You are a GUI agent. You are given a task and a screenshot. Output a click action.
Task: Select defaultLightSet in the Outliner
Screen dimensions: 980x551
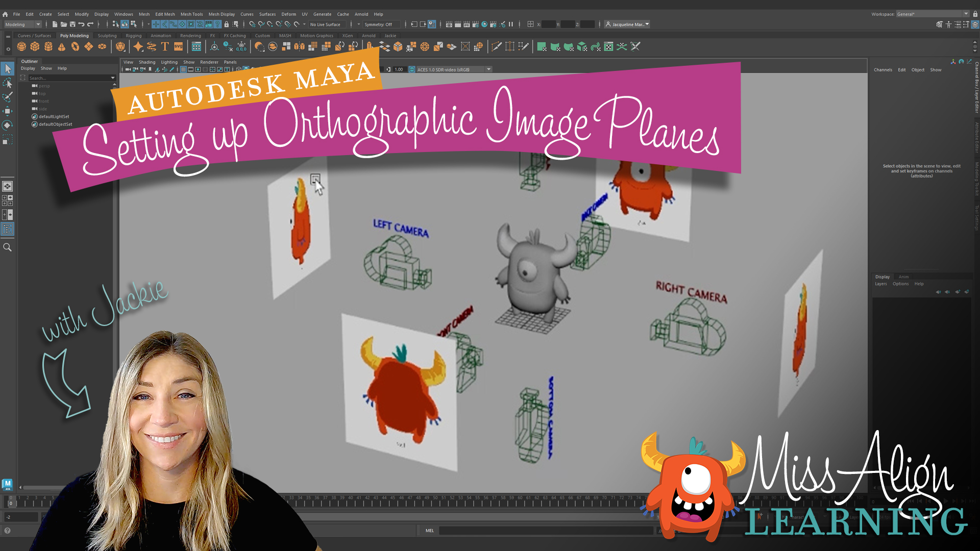tap(54, 117)
